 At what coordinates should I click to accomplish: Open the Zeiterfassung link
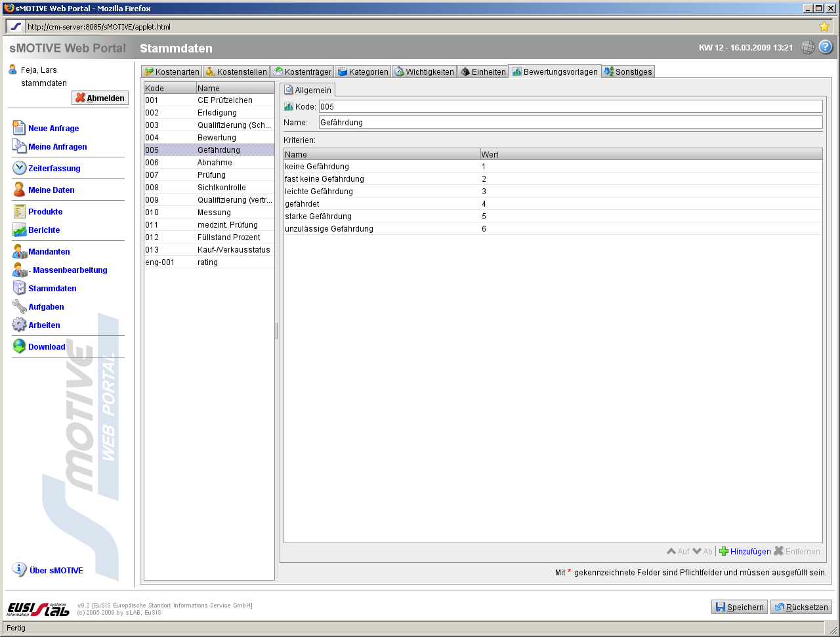point(54,169)
